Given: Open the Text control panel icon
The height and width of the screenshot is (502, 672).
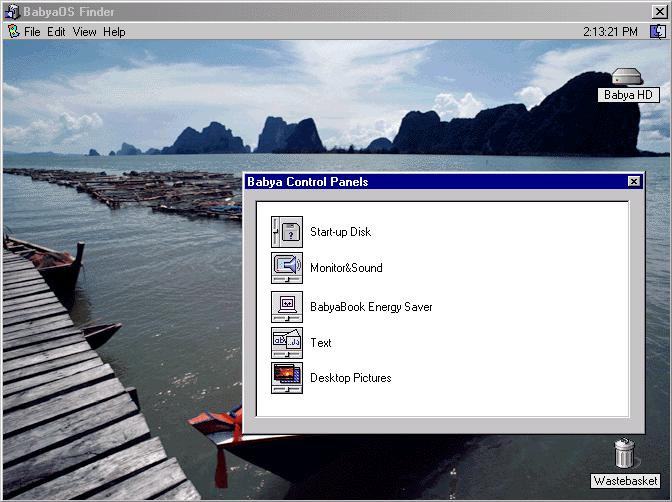Looking at the screenshot, I should 287,343.
